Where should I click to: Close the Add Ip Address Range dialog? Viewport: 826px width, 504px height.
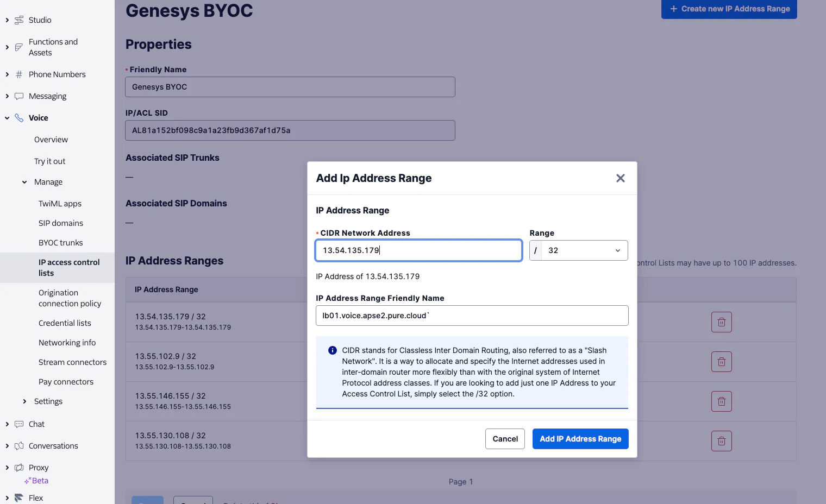[x=621, y=178]
